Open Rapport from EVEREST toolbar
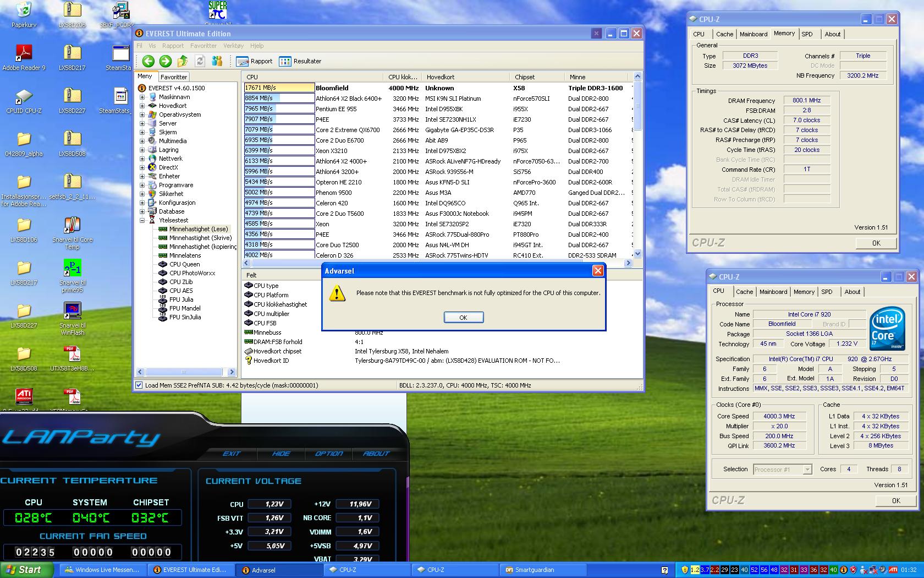The image size is (924, 578). click(x=254, y=61)
